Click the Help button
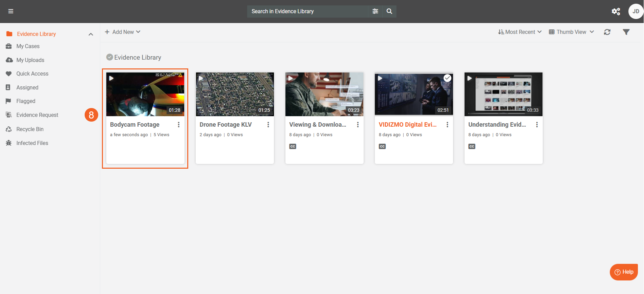This screenshot has height=294, width=644. (x=624, y=272)
